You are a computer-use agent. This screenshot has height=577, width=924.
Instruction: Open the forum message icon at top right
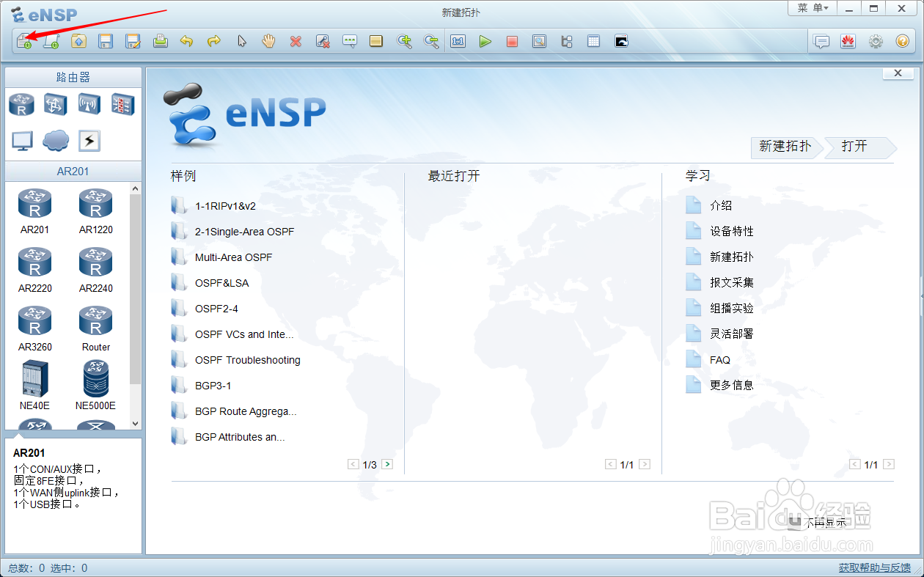[x=821, y=41]
